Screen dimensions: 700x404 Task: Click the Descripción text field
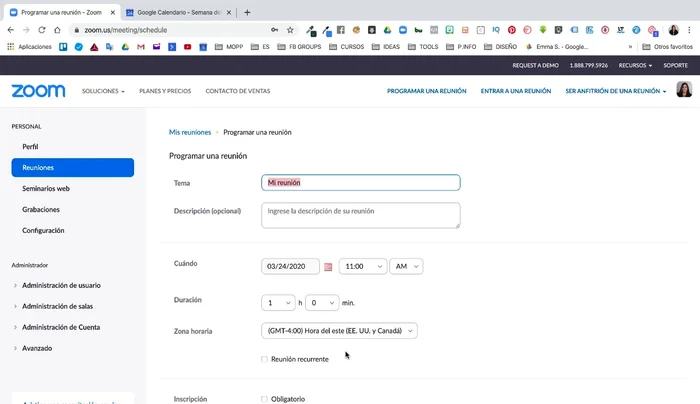tap(361, 215)
